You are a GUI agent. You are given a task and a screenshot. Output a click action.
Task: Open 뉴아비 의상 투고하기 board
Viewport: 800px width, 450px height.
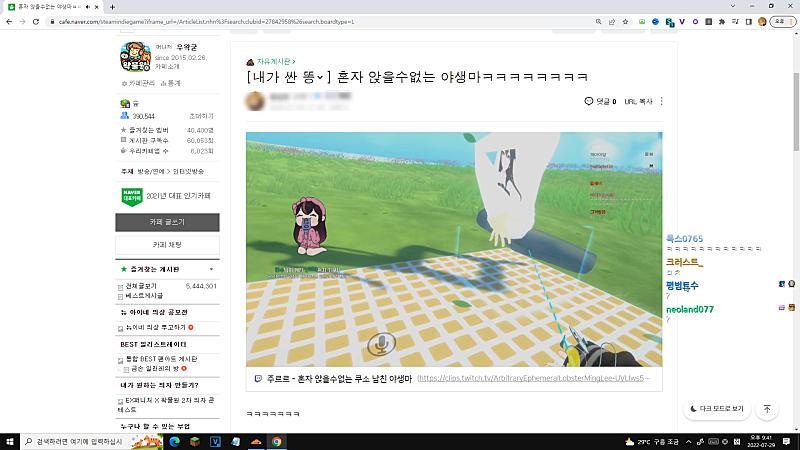tap(156, 328)
